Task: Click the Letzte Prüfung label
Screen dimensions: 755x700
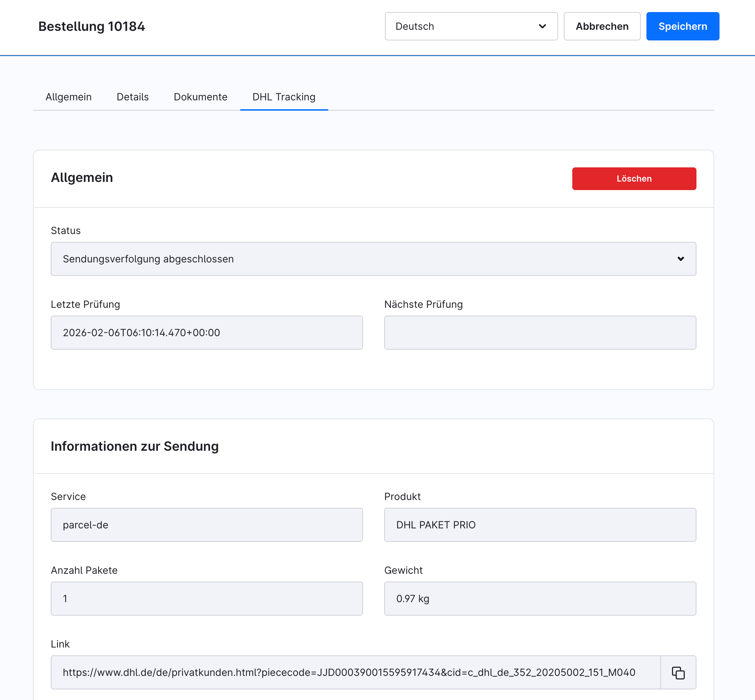Action: tap(85, 305)
